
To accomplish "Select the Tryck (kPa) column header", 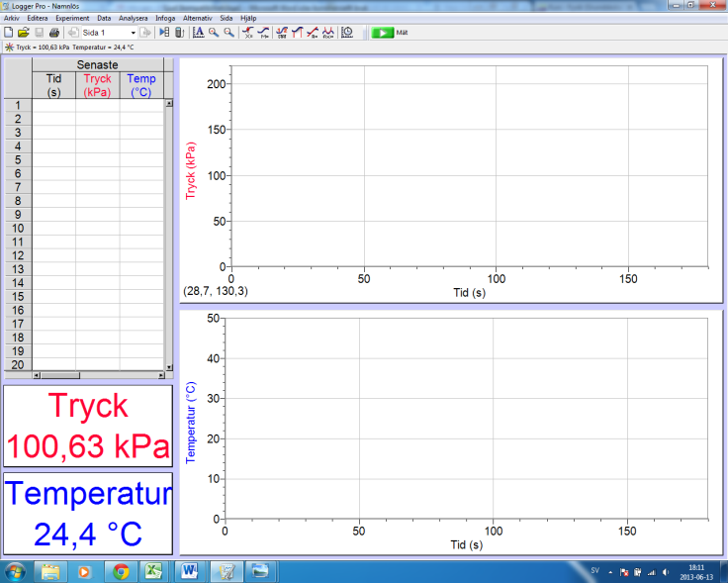I will click(98, 85).
